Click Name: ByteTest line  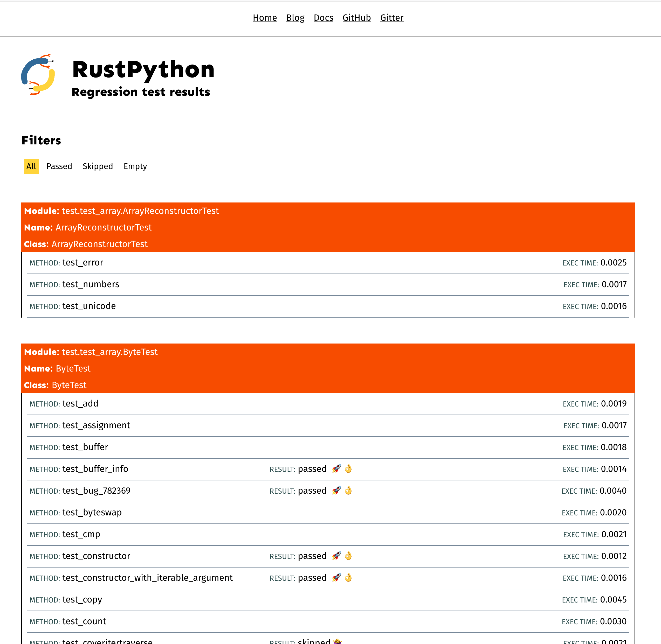click(x=57, y=368)
